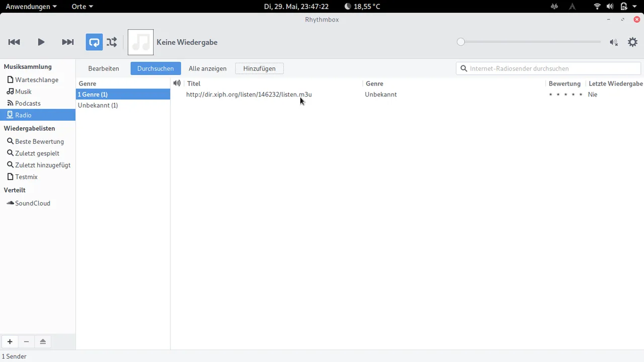Set the station's star rating

point(566,95)
